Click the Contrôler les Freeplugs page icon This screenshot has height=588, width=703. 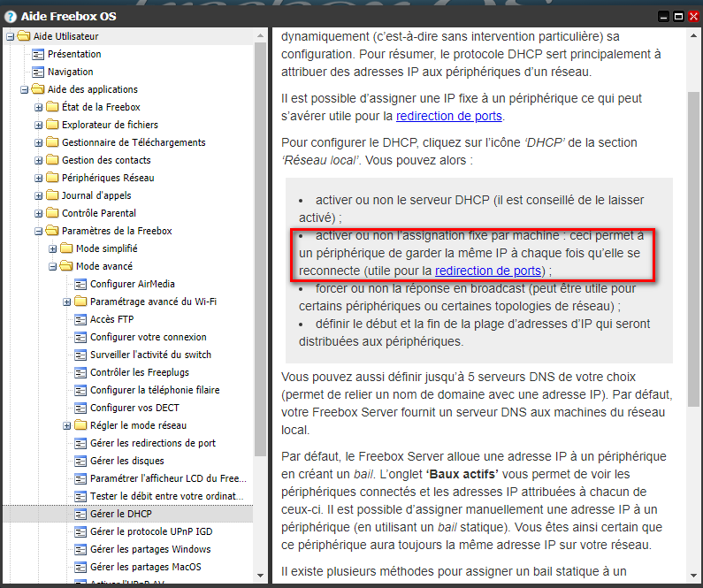(x=80, y=372)
